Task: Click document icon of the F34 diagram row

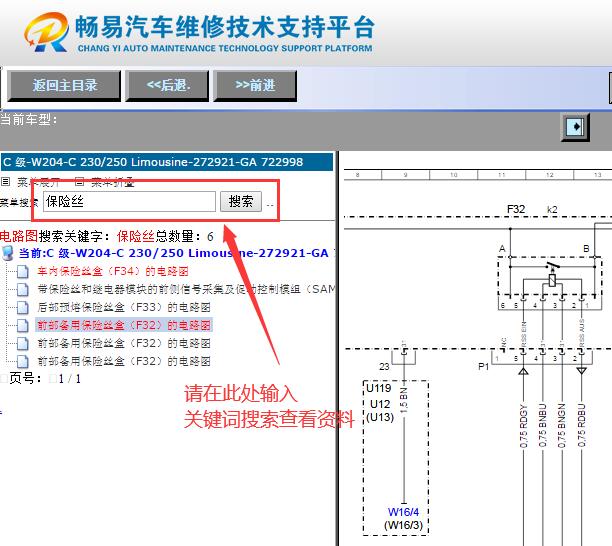Action: (x=23, y=272)
